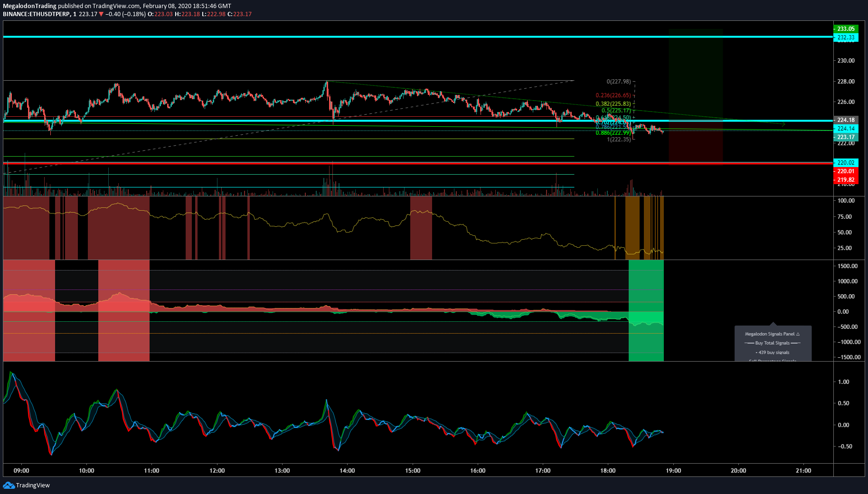Click the open value O:223.03

coord(160,14)
